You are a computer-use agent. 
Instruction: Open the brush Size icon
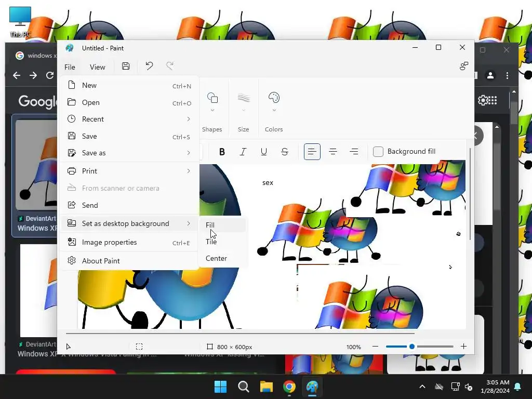point(244,98)
